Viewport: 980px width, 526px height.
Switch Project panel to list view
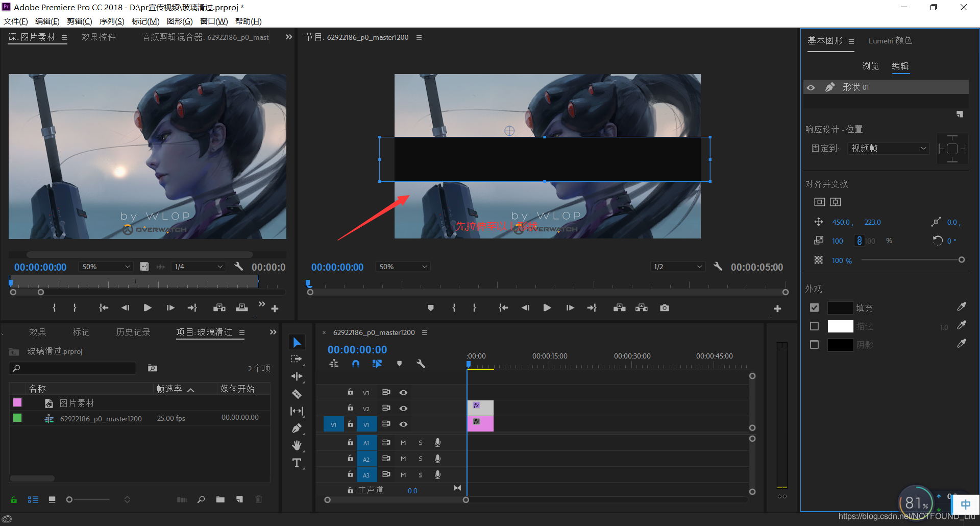click(x=33, y=499)
